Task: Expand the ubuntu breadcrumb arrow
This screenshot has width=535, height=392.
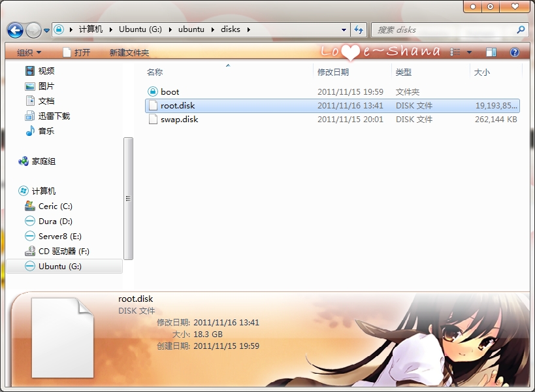Action: (213, 29)
